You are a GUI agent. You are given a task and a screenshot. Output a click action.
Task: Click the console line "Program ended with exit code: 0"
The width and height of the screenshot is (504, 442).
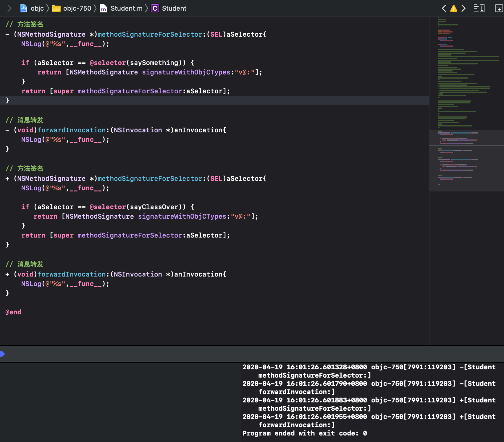305,433
